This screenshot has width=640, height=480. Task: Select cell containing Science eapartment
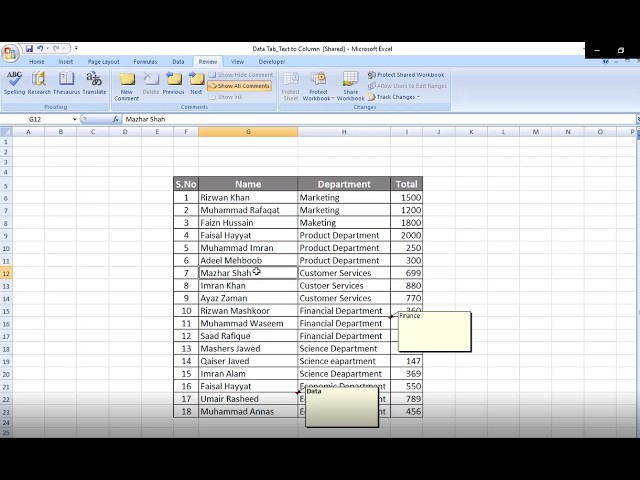pos(344,361)
